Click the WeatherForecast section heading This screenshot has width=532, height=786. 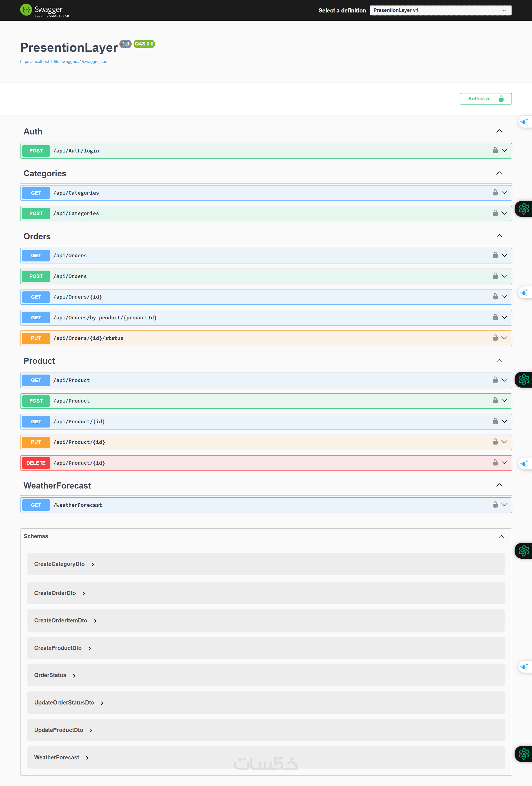(x=57, y=486)
